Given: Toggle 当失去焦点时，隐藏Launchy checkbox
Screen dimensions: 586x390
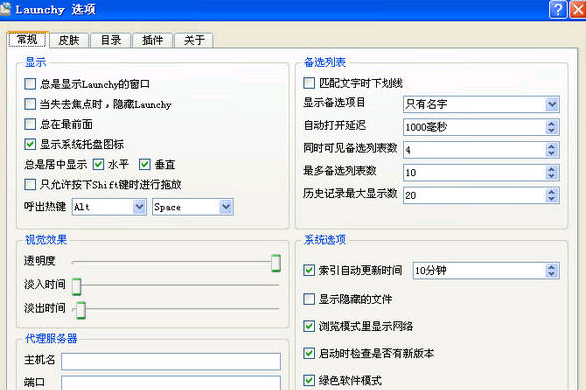Looking at the screenshot, I should point(30,104).
